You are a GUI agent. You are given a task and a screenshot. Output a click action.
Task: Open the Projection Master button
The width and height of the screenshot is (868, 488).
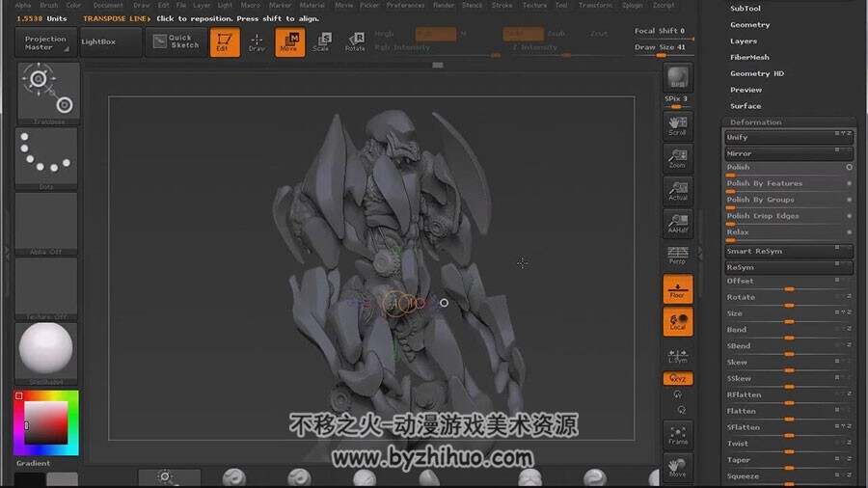(44, 42)
